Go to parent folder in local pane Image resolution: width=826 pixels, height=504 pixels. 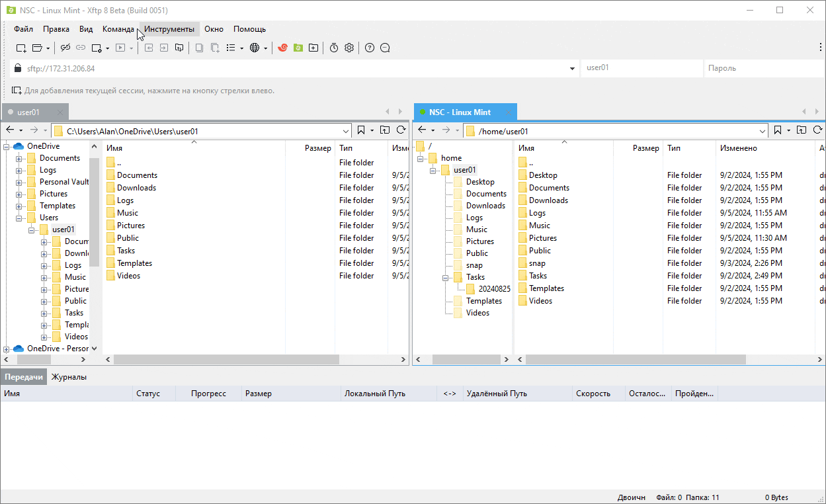[385, 130]
